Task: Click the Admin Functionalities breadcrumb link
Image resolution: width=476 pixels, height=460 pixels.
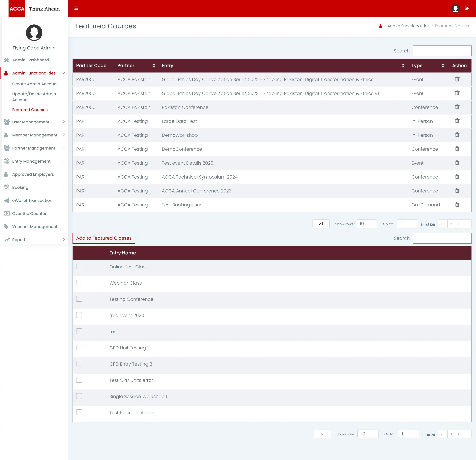Action: point(408,26)
